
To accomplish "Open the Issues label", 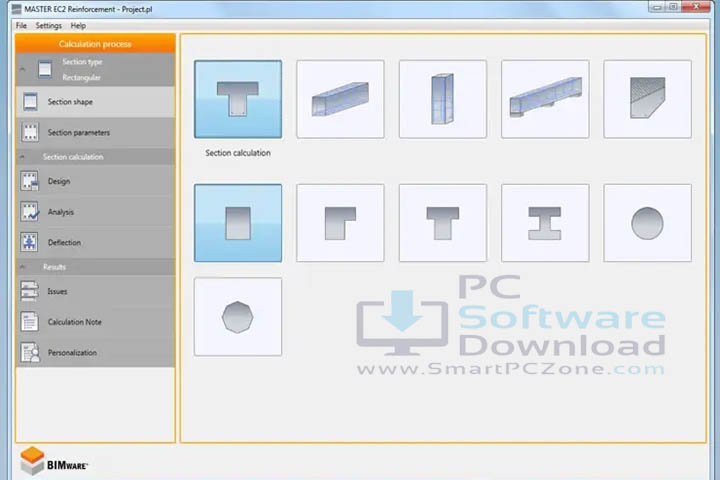I will pyautogui.click(x=57, y=292).
